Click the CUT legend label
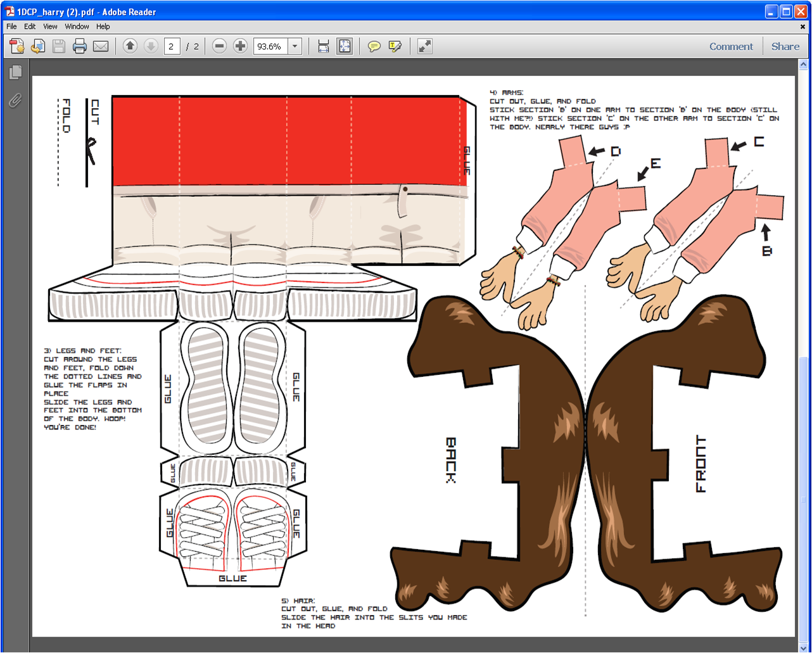 (95, 112)
